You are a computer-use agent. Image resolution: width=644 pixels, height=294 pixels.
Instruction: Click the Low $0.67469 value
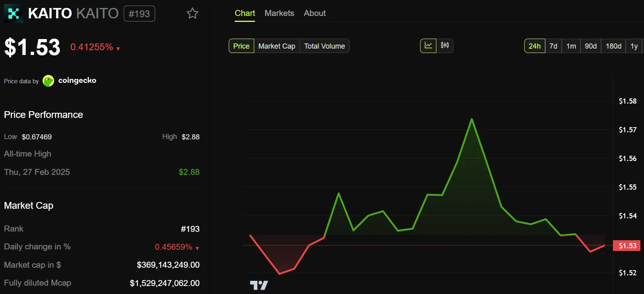pyautogui.click(x=37, y=137)
